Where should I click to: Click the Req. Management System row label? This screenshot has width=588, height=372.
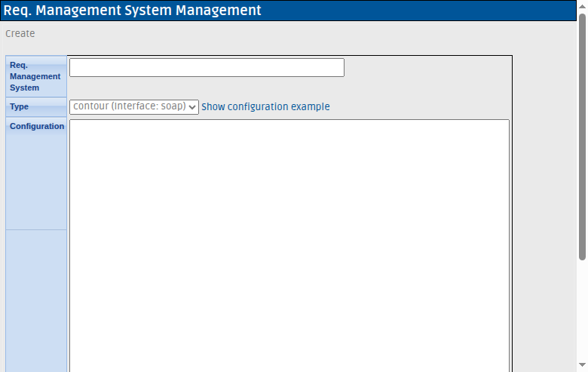(x=35, y=76)
